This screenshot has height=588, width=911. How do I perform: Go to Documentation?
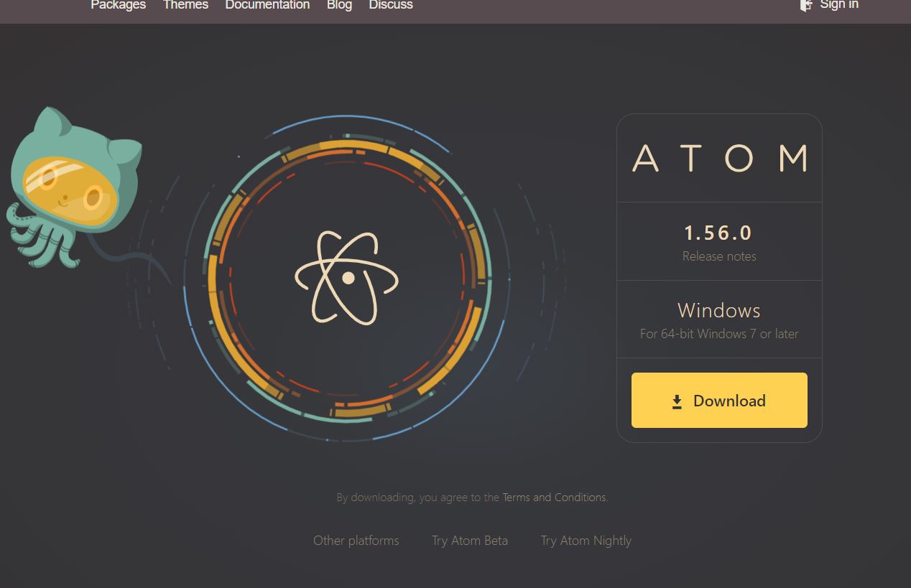(267, 5)
